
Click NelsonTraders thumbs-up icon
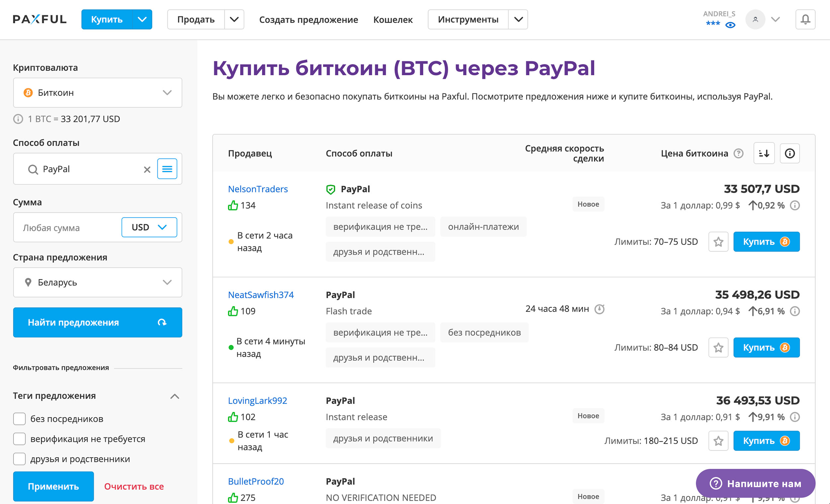(x=233, y=205)
